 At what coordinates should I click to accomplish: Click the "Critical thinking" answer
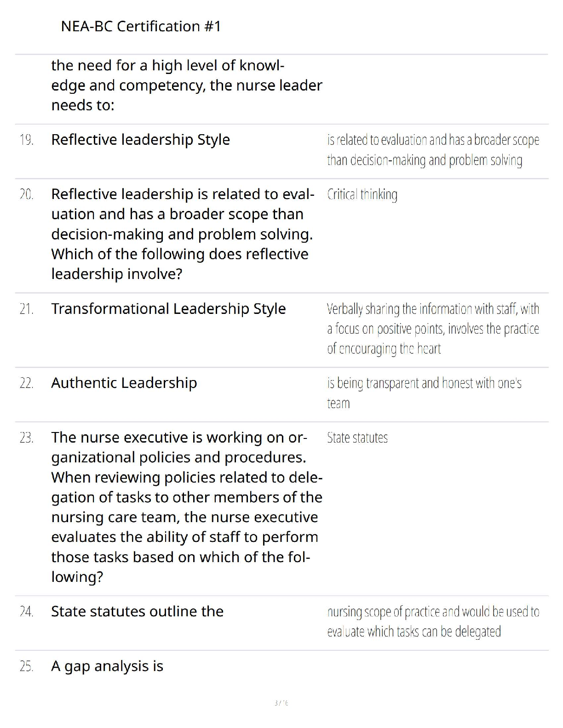[362, 195]
